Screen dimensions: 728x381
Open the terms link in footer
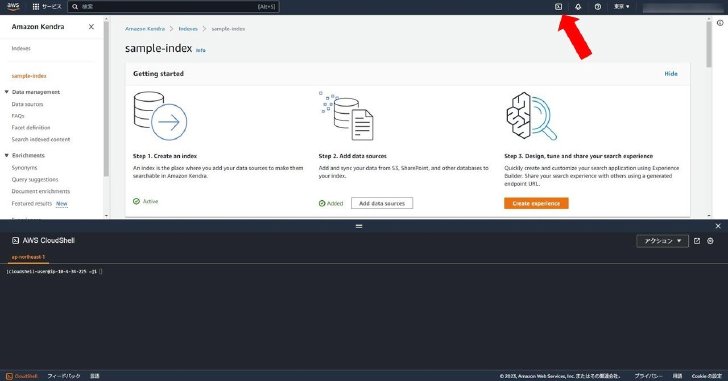[677, 376]
